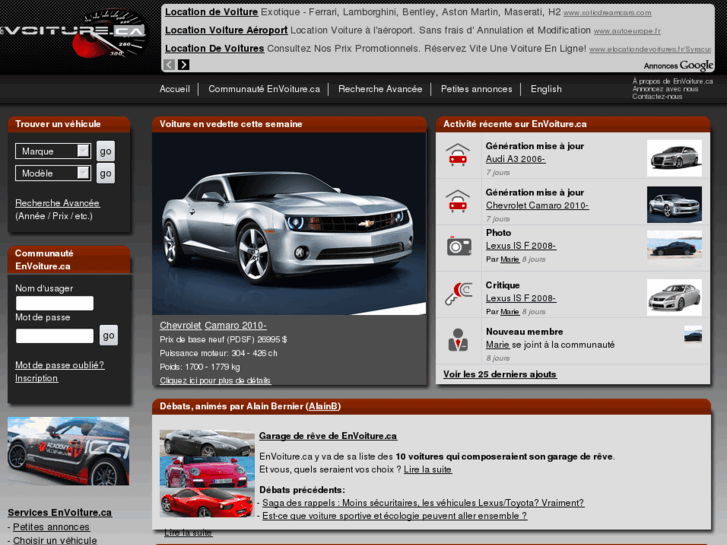Click Annoncez avec nous link
727x545 pixels.
pos(665,89)
